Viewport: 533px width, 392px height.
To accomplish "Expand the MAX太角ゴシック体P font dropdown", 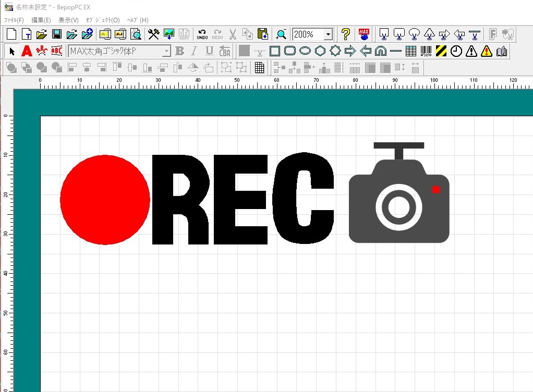I will (166, 51).
